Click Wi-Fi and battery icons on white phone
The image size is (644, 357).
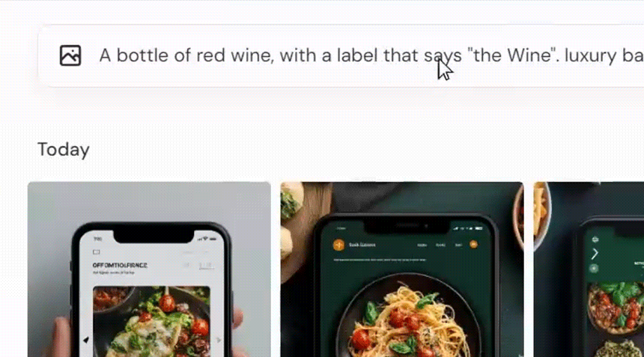tap(207, 239)
